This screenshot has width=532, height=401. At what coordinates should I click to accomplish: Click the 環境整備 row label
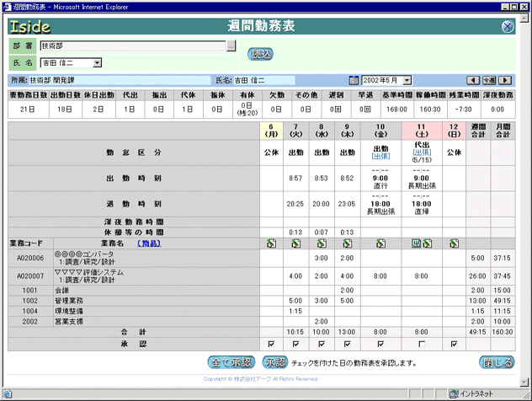point(69,311)
